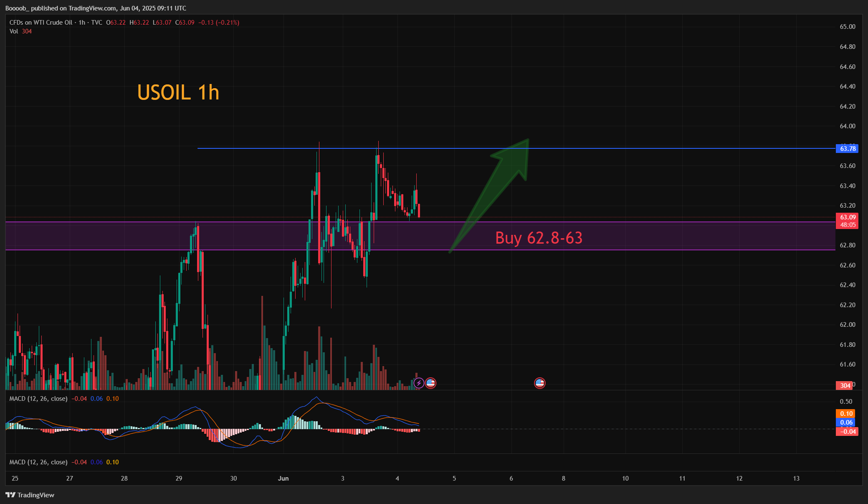The height and width of the screenshot is (504, 868).
Task: Click the "MACD (12, 26, close)" legend in the upper MACD pane
Action: click(x=38, y=399)
